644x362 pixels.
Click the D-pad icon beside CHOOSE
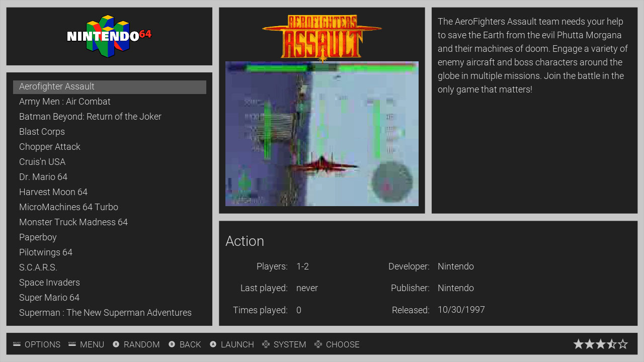click(318, 344)
